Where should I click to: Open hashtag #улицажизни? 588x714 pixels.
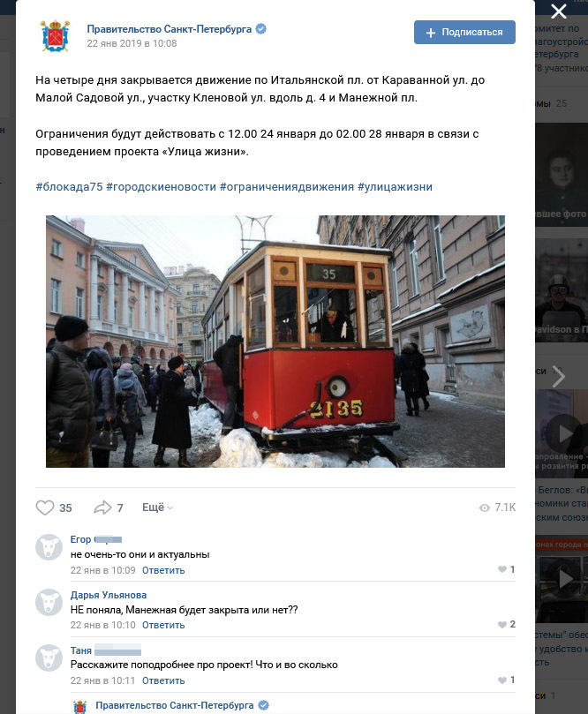tap(395, 187)
